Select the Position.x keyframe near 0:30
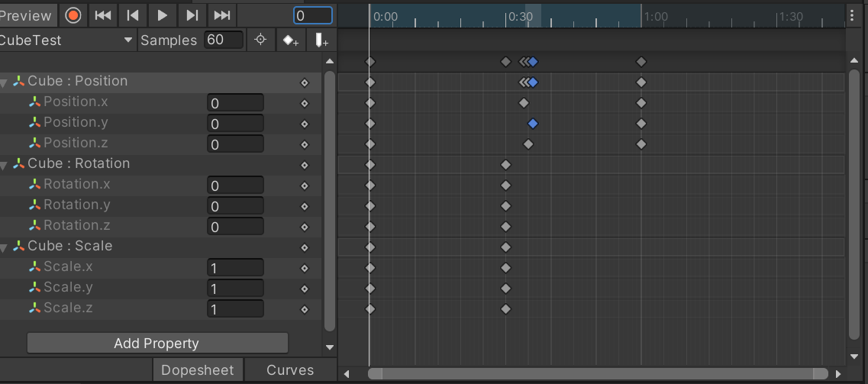The image size is (868, 384). point(524,103)
